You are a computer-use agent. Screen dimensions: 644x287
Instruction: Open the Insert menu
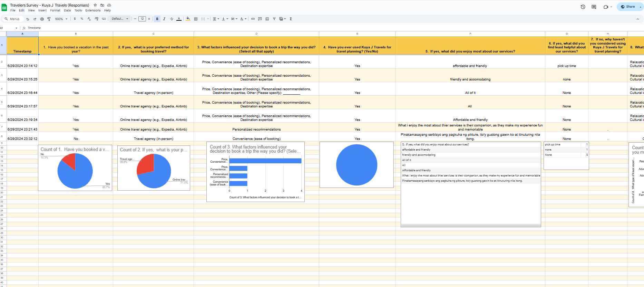pyautogui.click(x=42, y=10)
